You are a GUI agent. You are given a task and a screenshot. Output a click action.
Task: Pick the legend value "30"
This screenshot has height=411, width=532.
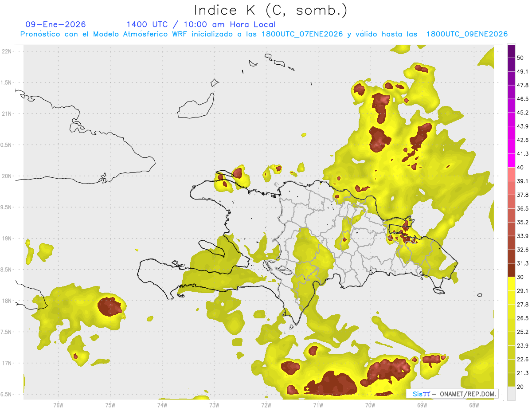point(520,277)
